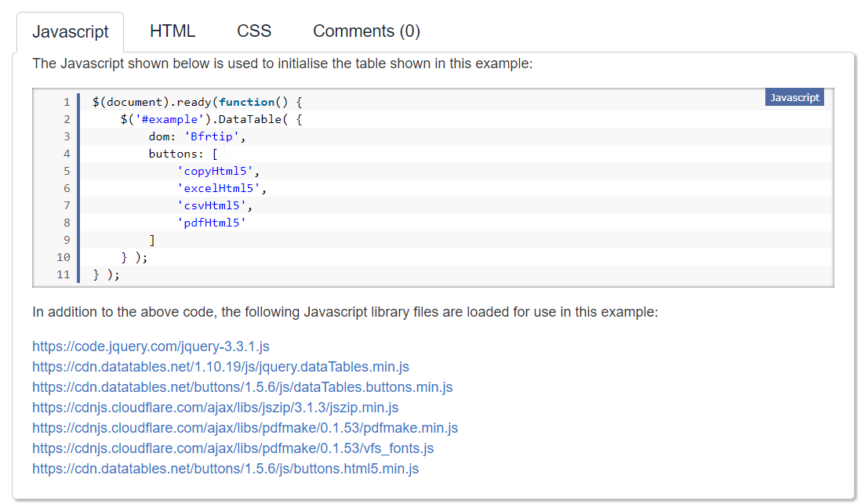Switch to the Javascript tab
The width and height of the screenshot is (861, 504).
tap(70, 31)
